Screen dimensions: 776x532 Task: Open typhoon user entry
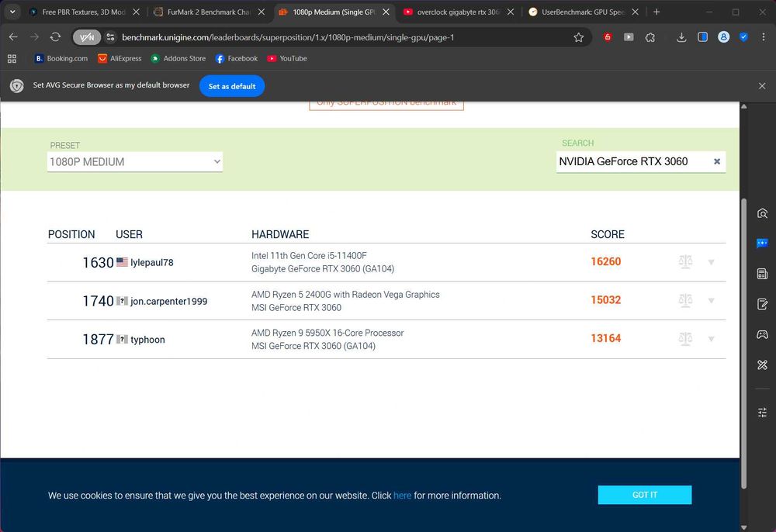[x=147, y=340]
